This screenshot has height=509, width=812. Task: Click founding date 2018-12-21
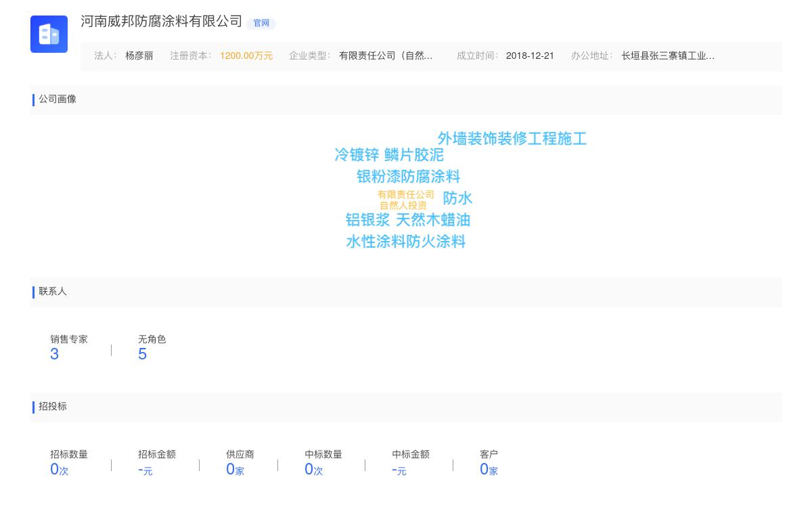click(x=530, y=56)
